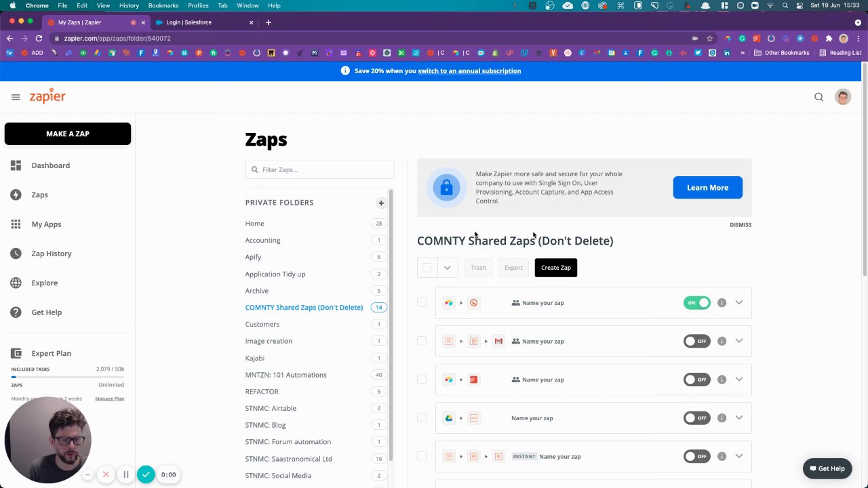Image resolution: width=868 pixels, height=488 pixels.
Task: Open the hamburger menu beside Zapier logo
Action: tap(16, 97)
